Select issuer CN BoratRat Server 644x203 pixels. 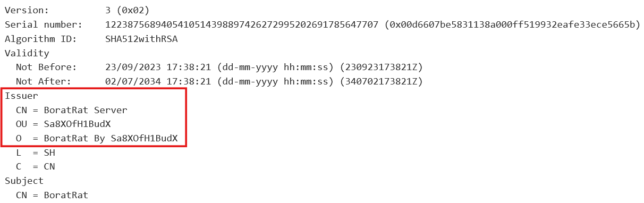click(72, 111)
